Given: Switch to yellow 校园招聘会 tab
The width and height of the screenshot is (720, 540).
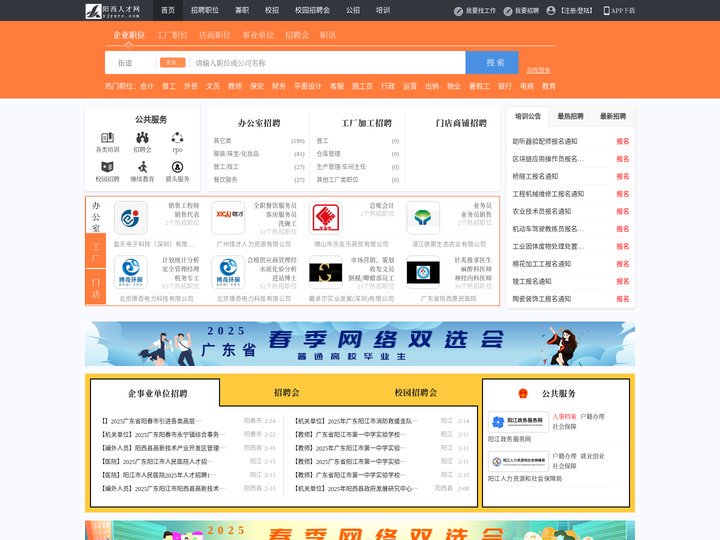Looking at the screenshot, I should [416, 393].
